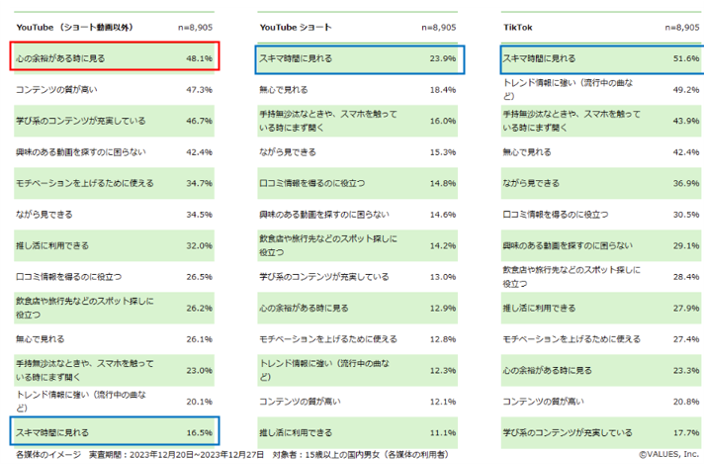Select "学び系のコンテンツが充実している" beside 17.7%
The image size is (704, 464).
tap(568, 433)
